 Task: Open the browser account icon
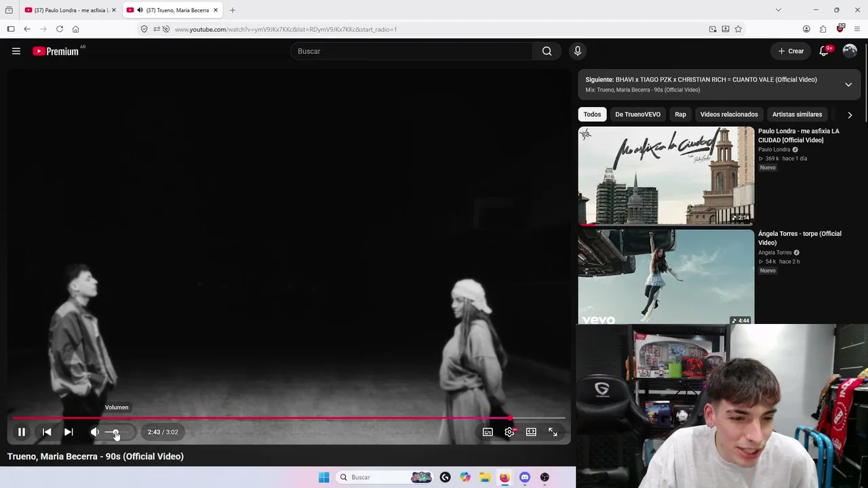point(806,29)
